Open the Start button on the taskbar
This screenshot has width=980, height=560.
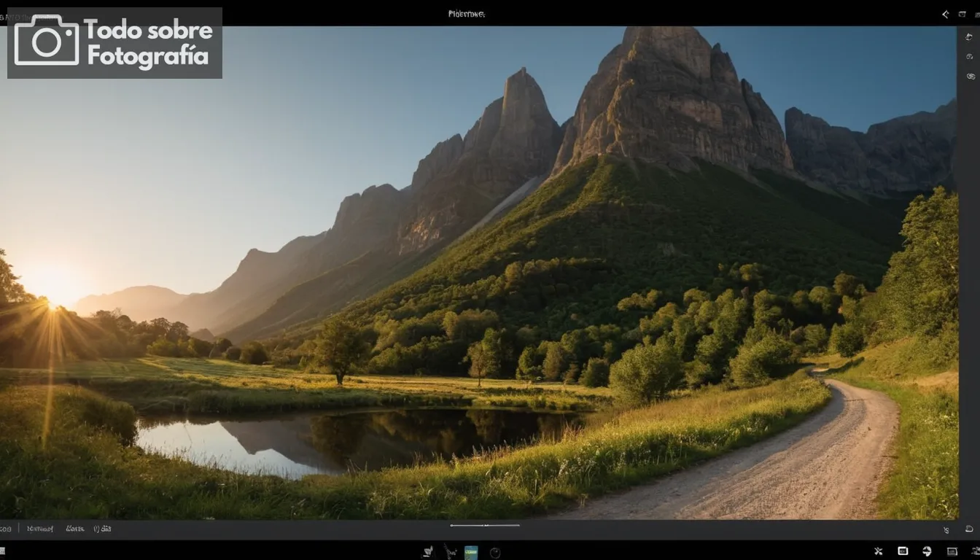click(x=2, y=551)
